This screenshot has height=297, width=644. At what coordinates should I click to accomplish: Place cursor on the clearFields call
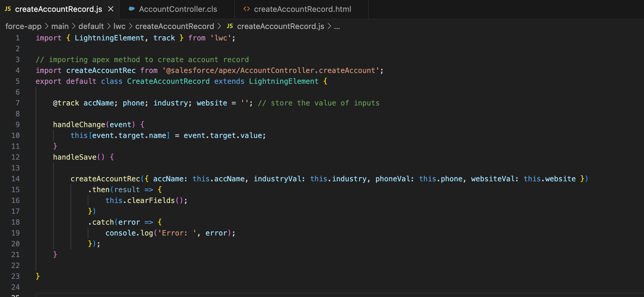point(151,201)
